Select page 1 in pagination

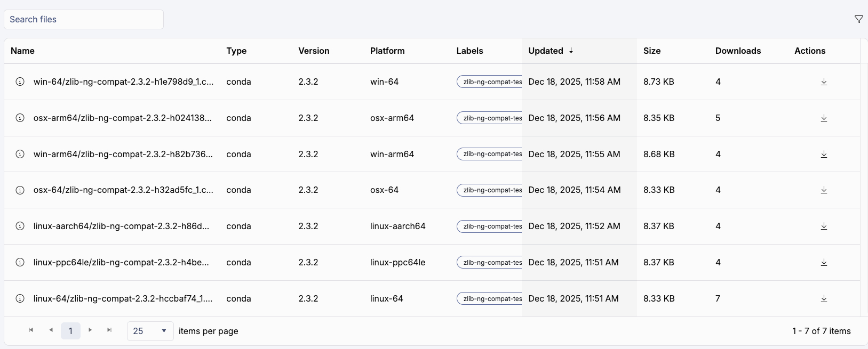pos(70,331)
